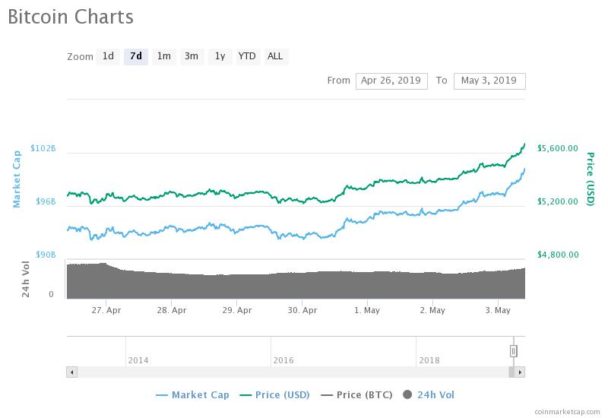Show ALL time chart data
Image resolution: width=608 pixels, height=418 pixels.
[275, 57]
